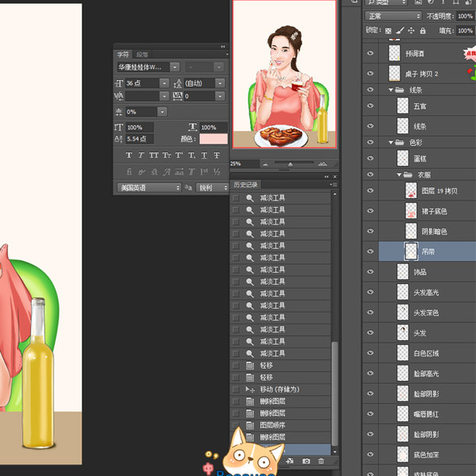Select the 头发深色 layer
The height and width of the screenshot is (476, 476).
(427, 313)
